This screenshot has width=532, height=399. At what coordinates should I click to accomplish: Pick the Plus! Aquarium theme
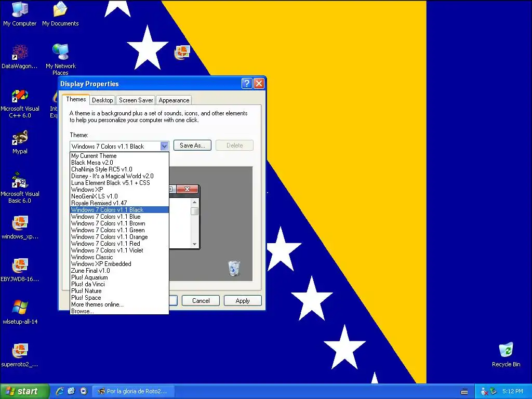(119, 277)
